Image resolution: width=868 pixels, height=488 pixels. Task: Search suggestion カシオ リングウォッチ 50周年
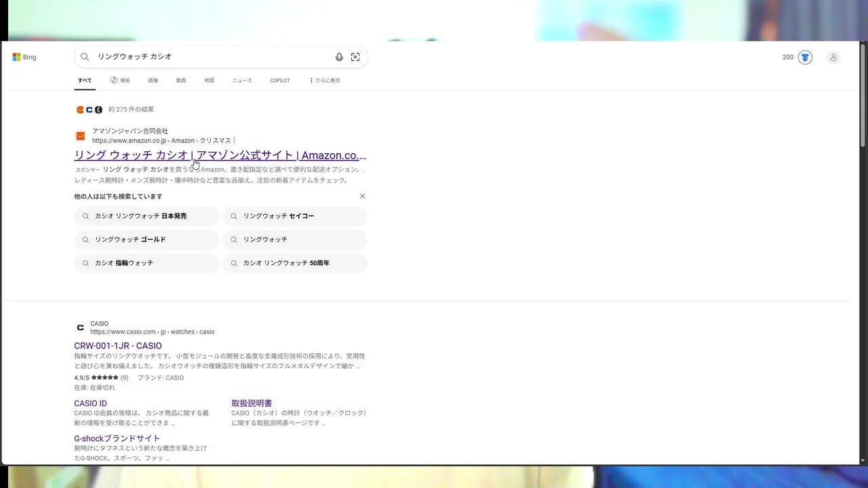click(x=294, y=263)
